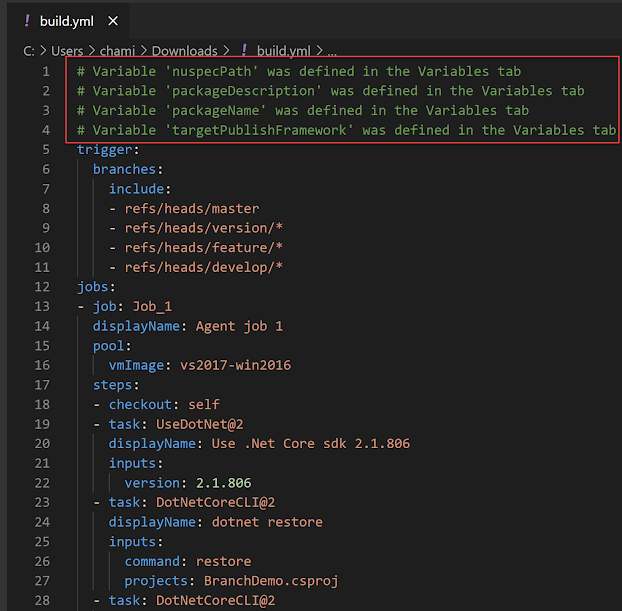
Task: Click 'Use .Net Core sdk 2.1.806' text
Action: [311, 444]
